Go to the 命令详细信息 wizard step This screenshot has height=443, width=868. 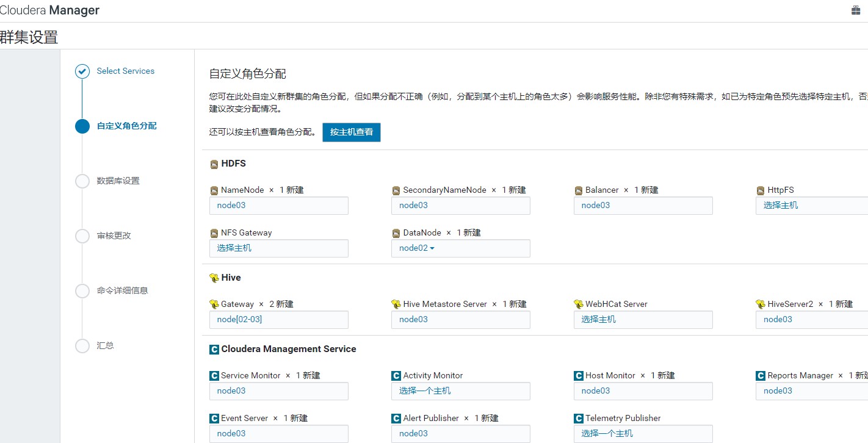coord(122,290)
